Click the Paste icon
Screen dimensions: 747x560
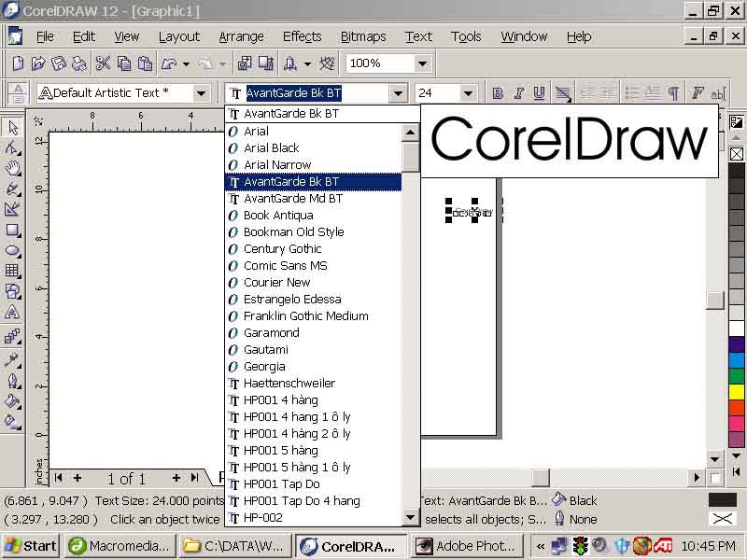point(145,63)
